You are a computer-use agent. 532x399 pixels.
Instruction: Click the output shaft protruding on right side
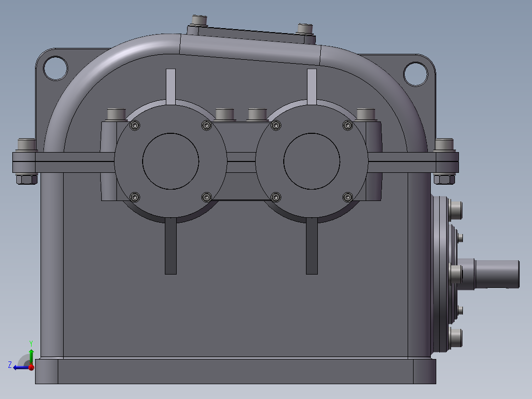(496, 274)
